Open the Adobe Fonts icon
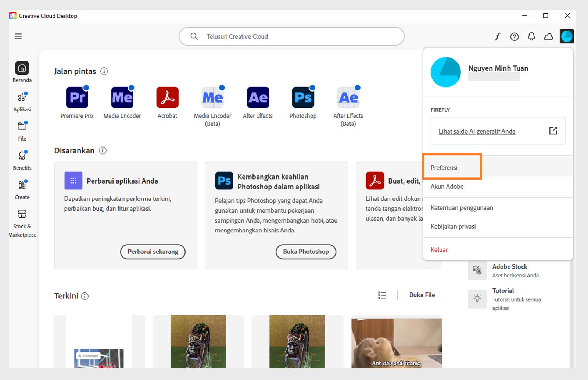Viewport: 588px width, 380px height. pos(497,36)
